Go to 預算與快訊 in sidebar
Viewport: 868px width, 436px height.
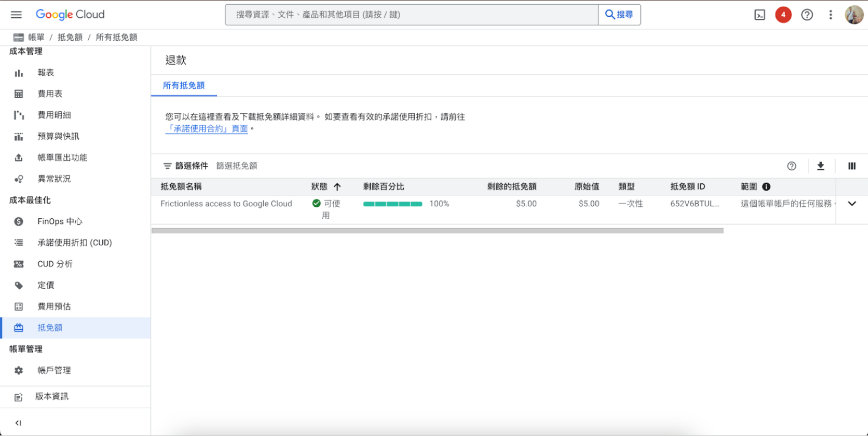(58, 136)
